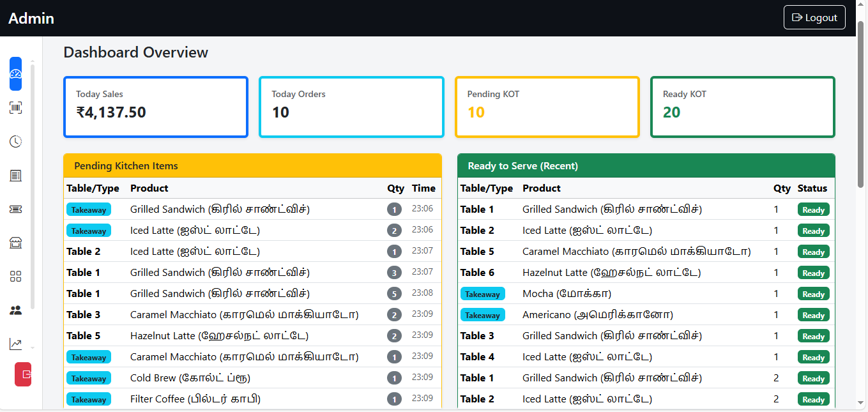Click the ticket coupon sidebar icon
The height and width of the screenshot is (412, 868).
pyautogui.click(x=15, y=210)
